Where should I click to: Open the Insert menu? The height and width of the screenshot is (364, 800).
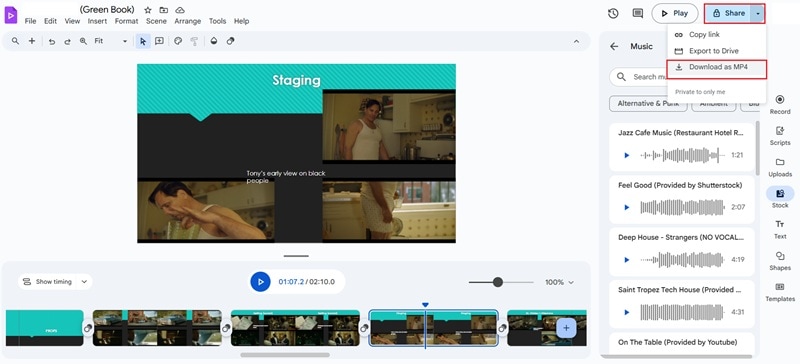click(97, 21)
